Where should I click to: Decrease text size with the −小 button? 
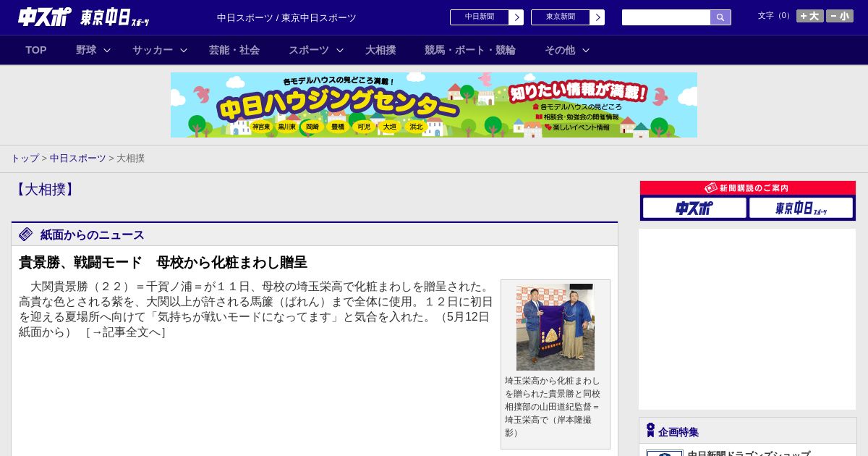[840, 16]
